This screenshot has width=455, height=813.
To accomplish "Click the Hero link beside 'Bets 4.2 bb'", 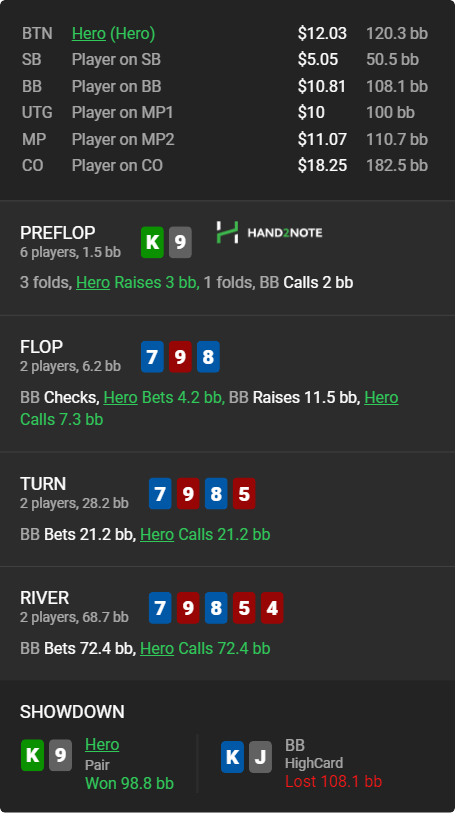I will tap(120, 398).
